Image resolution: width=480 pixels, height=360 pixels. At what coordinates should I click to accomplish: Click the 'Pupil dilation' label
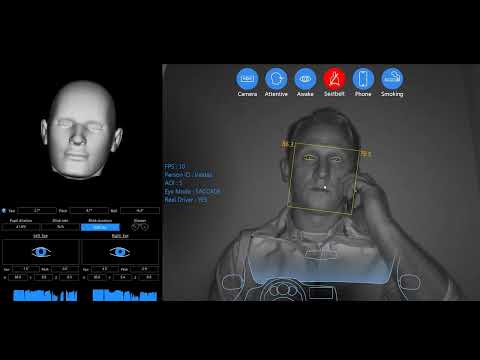pyautogui.click(x=21, y=221)
